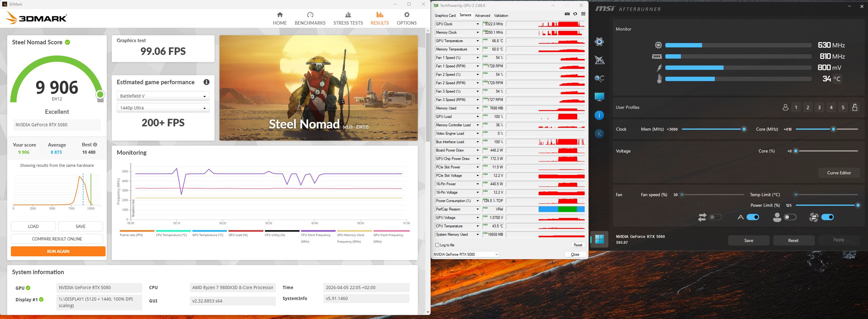Check the 'Log to file' box in GPU-Z
This screenshot has height=319, width=868.
pos(437,245)
